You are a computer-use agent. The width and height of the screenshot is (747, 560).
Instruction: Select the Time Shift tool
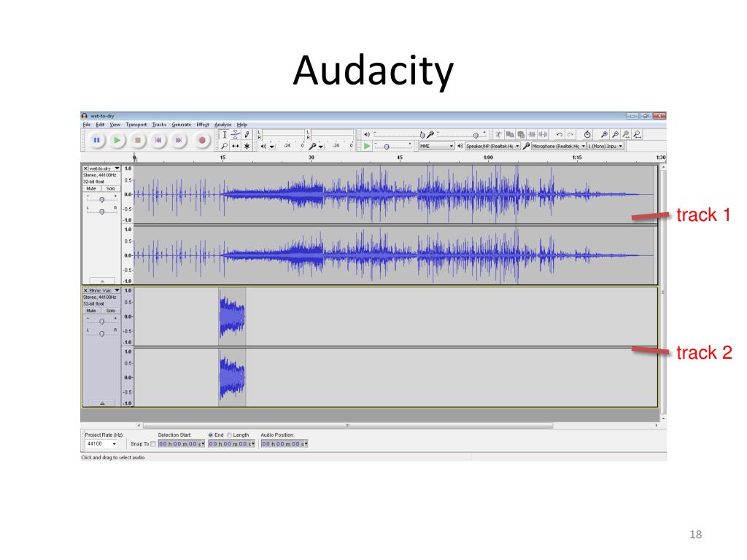[x=236, y=146]
